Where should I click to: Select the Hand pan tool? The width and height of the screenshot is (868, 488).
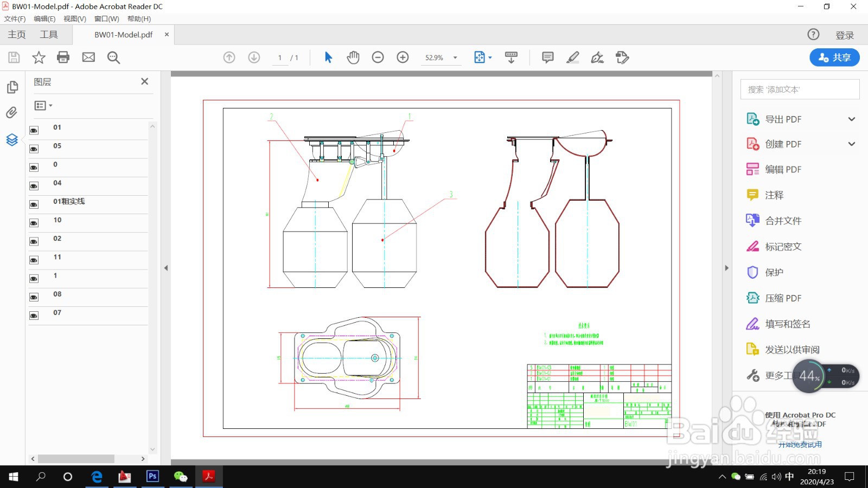pyautogui.click(x=353, y=57)
